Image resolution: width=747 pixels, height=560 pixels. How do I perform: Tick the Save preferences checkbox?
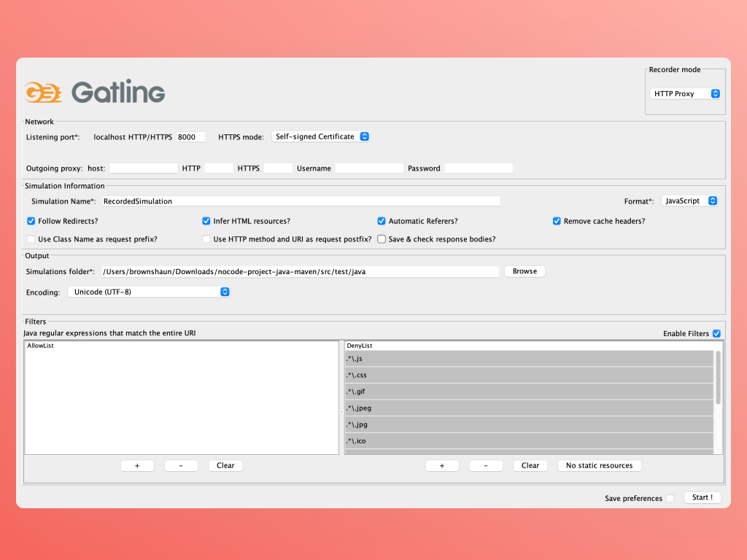(670, 498)
